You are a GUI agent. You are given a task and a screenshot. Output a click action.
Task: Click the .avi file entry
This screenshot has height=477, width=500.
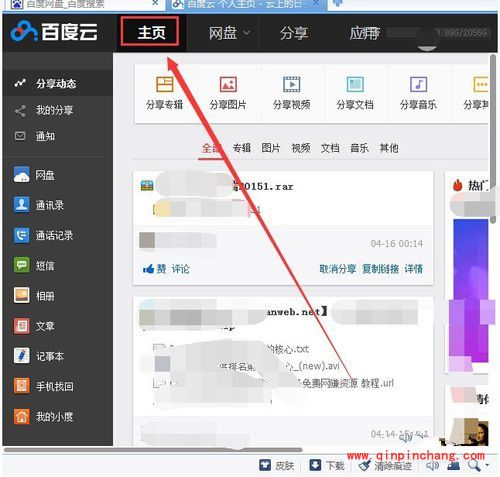click(313, 366)
